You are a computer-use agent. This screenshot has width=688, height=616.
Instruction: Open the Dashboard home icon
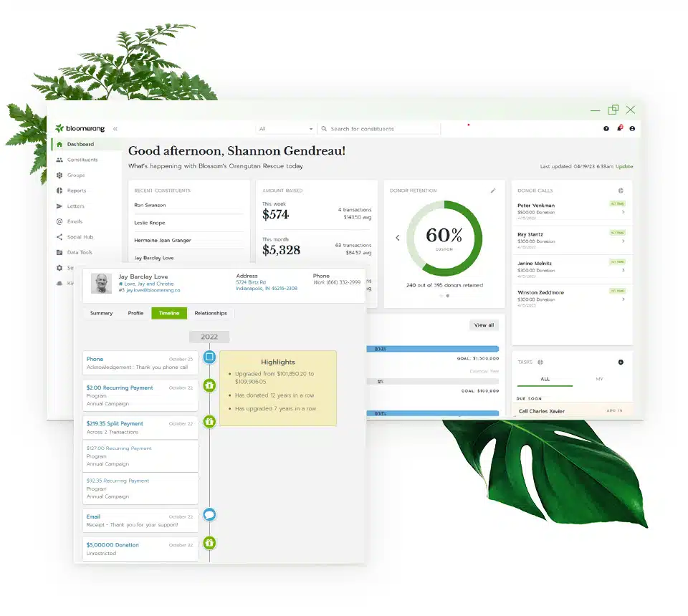click(x=59, y=144)
